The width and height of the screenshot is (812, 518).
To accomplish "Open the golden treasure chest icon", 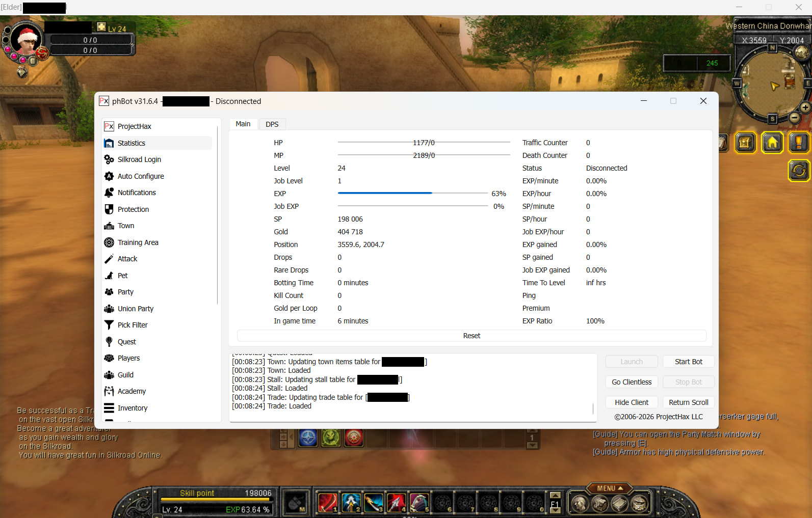I will [745, 143].
